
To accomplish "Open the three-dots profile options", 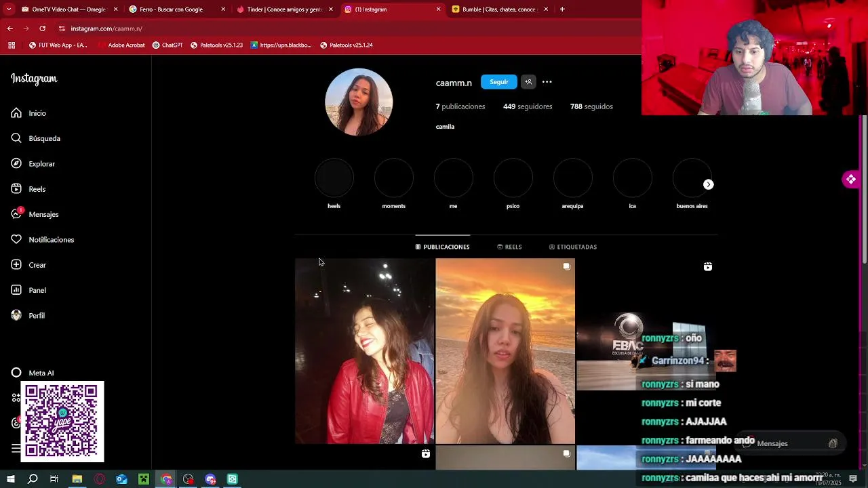I will (x=547, y=82).
